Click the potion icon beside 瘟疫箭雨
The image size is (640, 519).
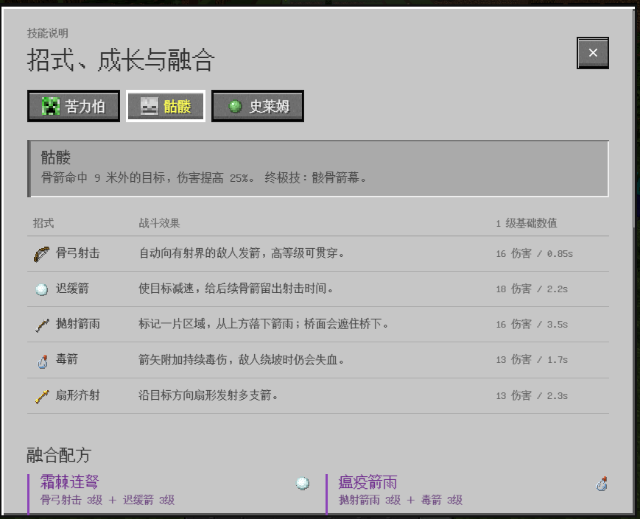pos(602,484)
